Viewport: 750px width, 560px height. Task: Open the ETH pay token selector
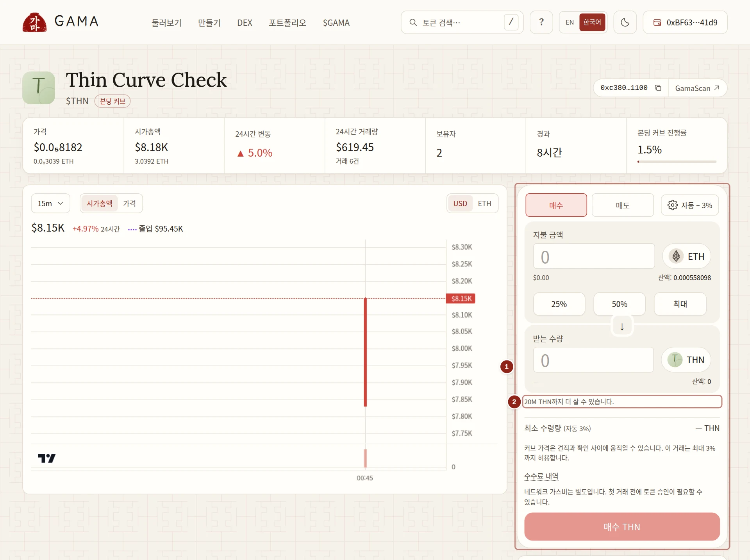686,256
